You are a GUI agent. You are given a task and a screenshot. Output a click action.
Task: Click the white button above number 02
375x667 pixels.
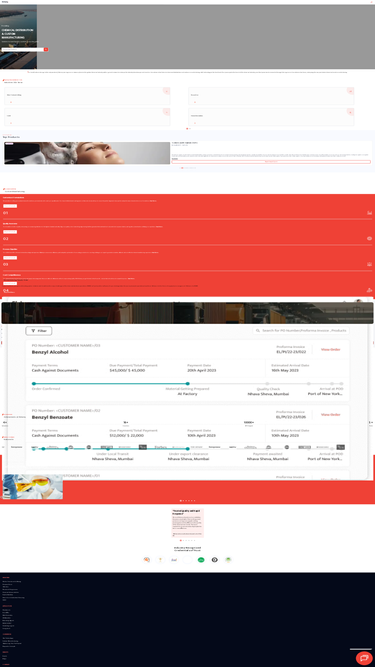10,232
